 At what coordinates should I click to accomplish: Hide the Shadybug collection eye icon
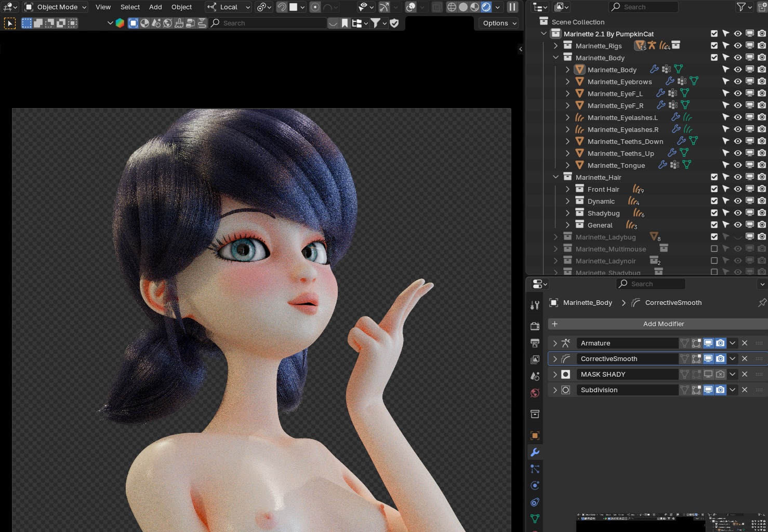738,213
